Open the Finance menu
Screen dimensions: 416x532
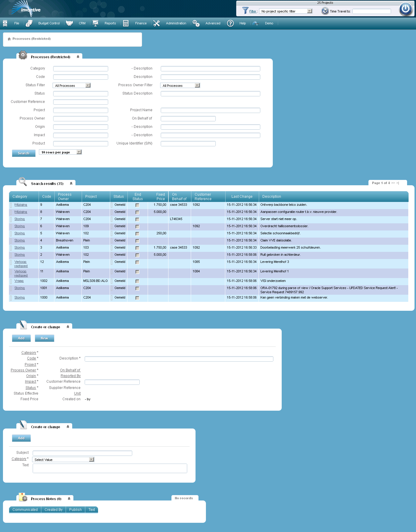click(141, 23)
